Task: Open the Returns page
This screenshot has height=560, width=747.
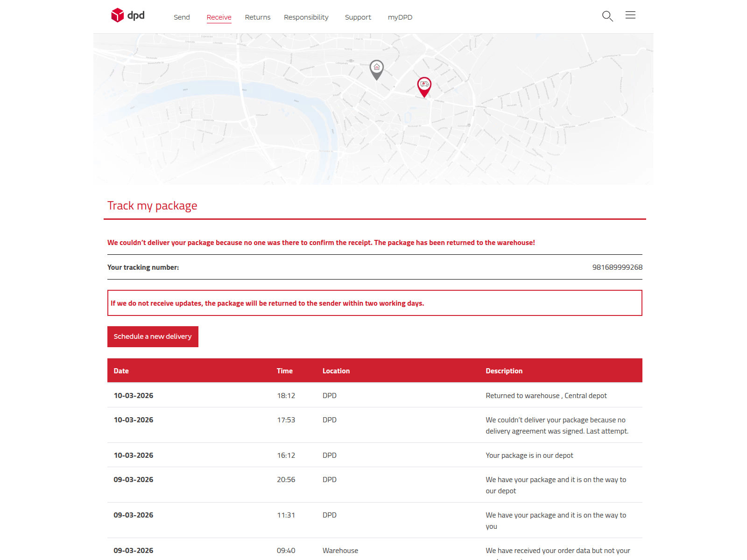Action: pyautogui.click(x=257, y=17)
